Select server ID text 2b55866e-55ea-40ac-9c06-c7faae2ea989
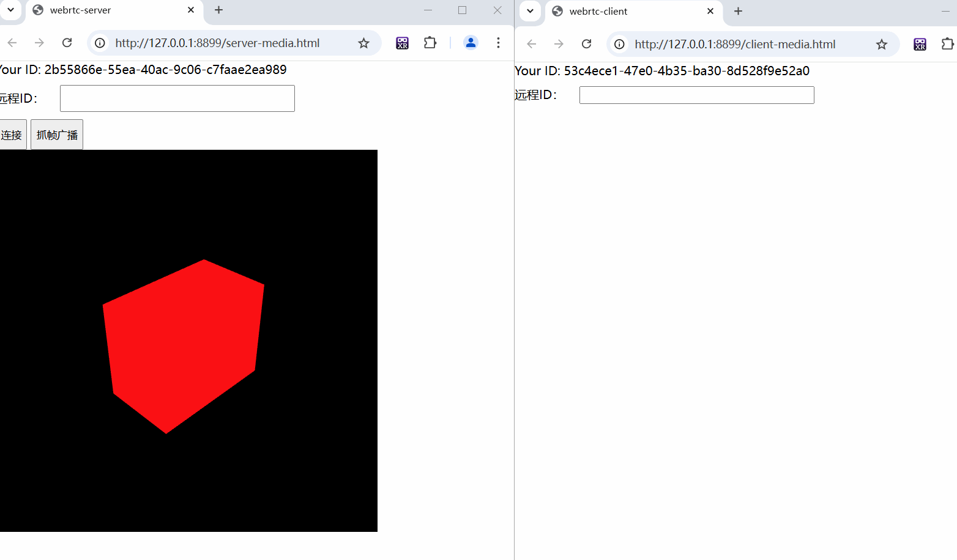 (x=165, y=70)
